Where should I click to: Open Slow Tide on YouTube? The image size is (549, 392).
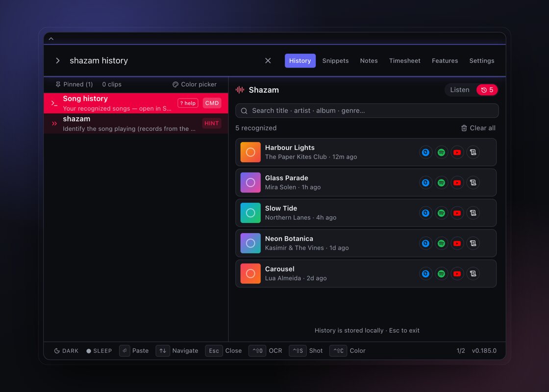[457, 213]
